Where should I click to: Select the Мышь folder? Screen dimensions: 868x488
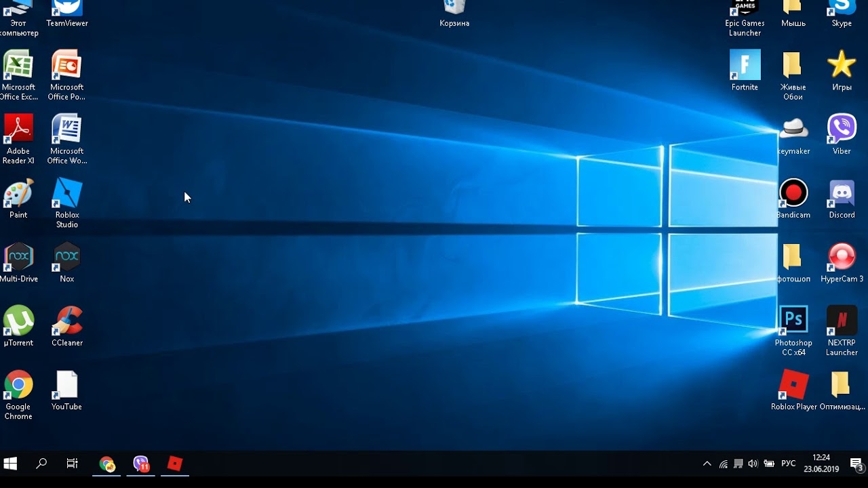pyautogui.click(x=793, y=14)
